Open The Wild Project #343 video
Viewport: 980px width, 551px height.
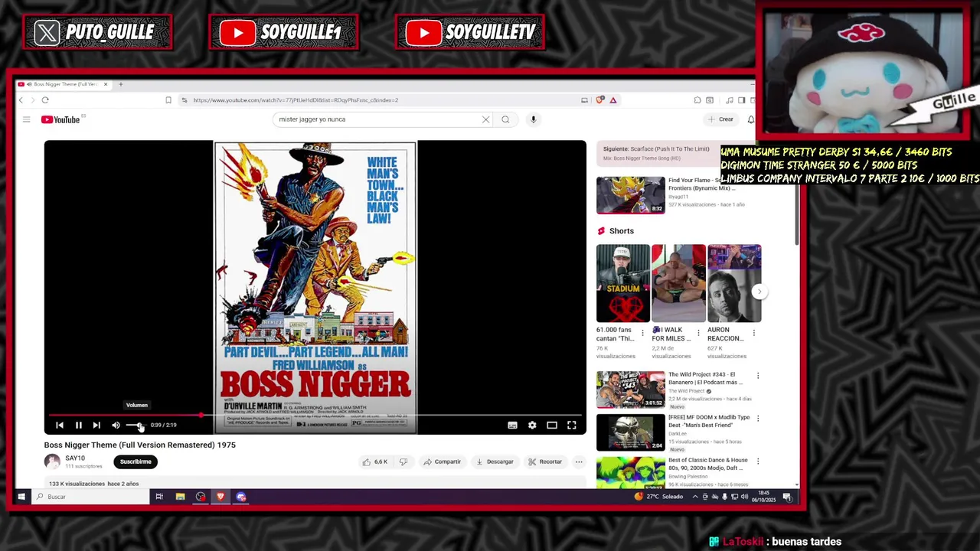[631, 390]
